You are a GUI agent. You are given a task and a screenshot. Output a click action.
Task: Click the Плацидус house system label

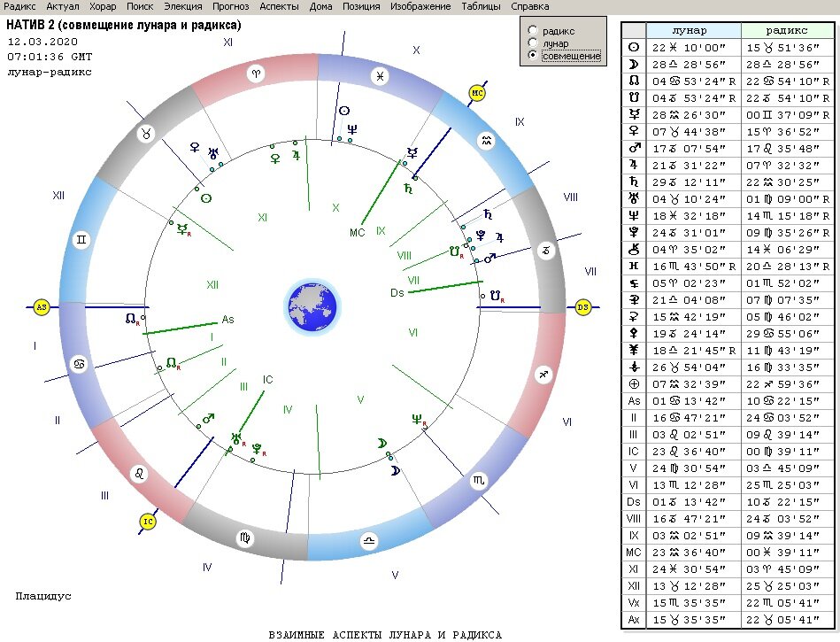(43, 596)
